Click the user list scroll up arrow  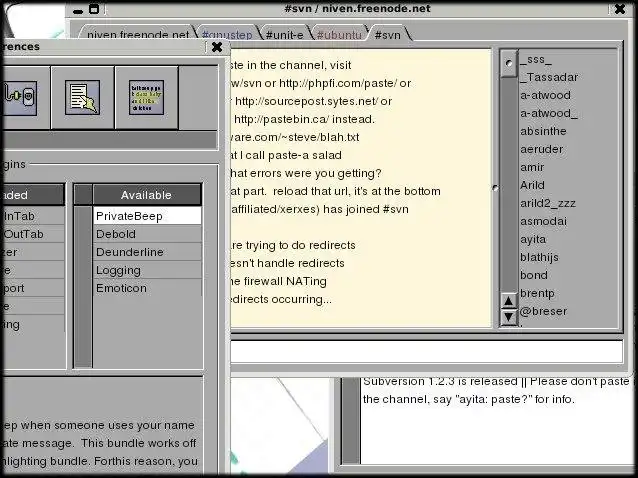tap(508, 301)
